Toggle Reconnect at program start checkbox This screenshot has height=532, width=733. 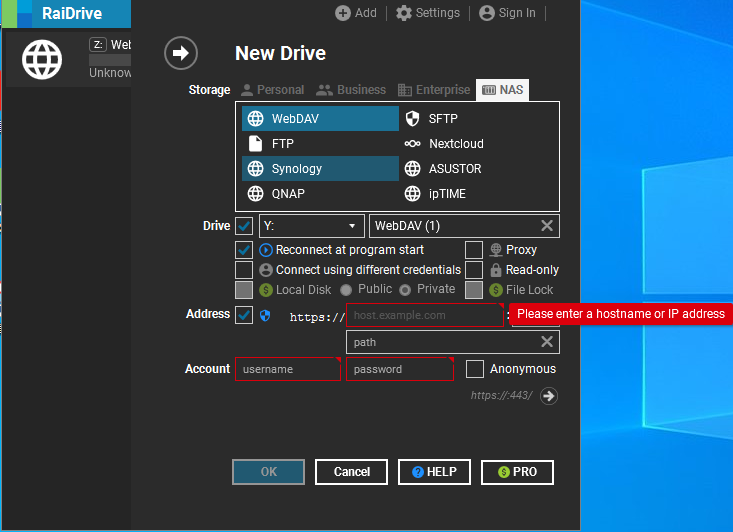tap(244, 250)
